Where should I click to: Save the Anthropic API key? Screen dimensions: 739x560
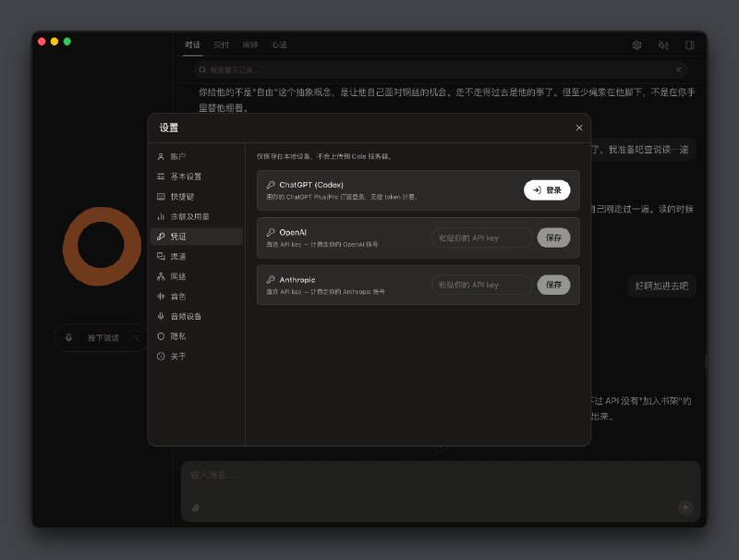pos(553,285)
